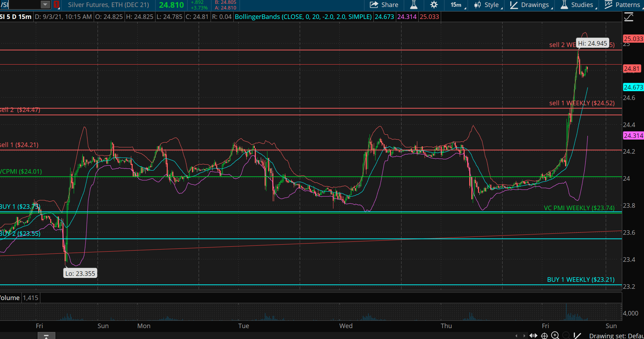Click the collapse arrow tab at the bottom left
The image size is (644, 339).
pos(46,336)
